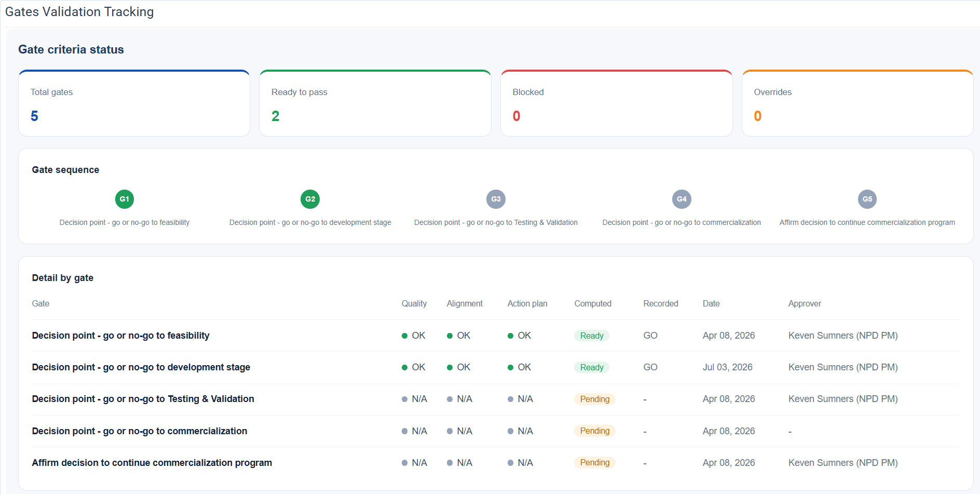Image resolution: width=980 pixels, height=495 pixels.
Task: Click the Recorded column header
Action: (x=661, y=303)
